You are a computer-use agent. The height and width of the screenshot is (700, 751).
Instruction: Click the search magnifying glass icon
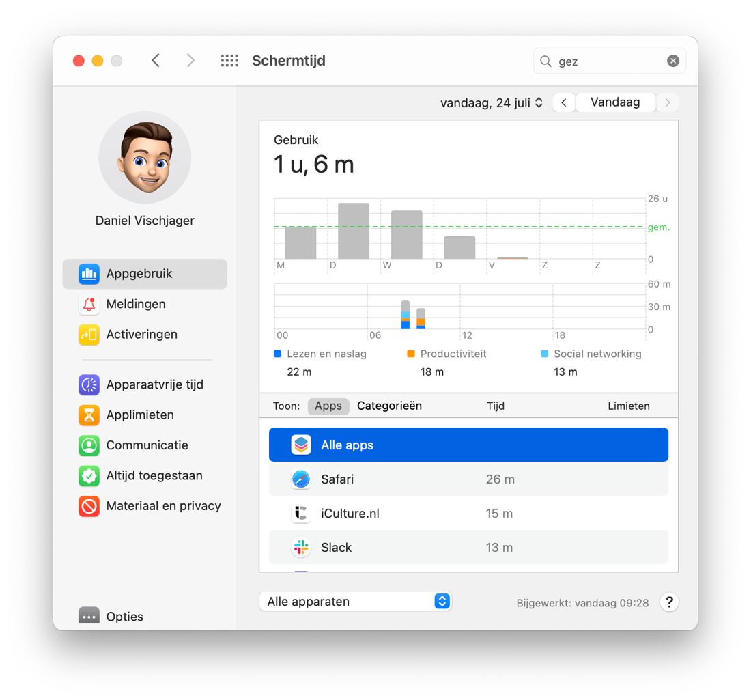[x=545, y=61]
